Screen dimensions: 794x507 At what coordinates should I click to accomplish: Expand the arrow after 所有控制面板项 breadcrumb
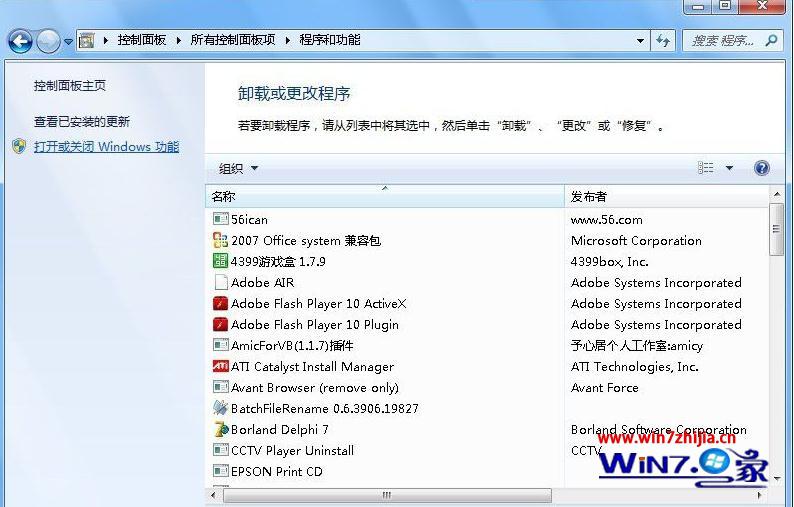[x=288, y=41]
